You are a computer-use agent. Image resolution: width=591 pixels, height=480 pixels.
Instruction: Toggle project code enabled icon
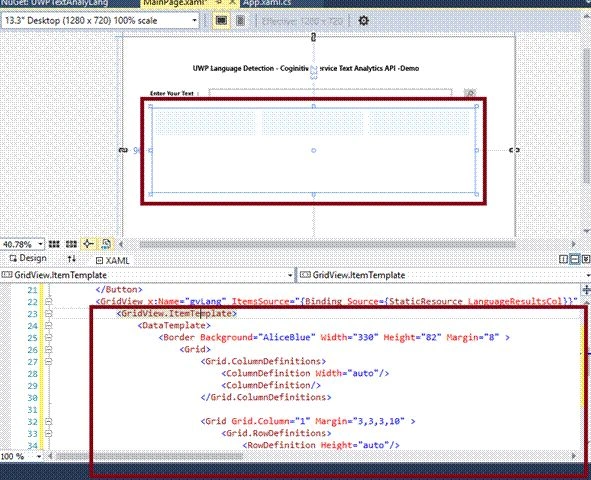click(x=106, y=244)
